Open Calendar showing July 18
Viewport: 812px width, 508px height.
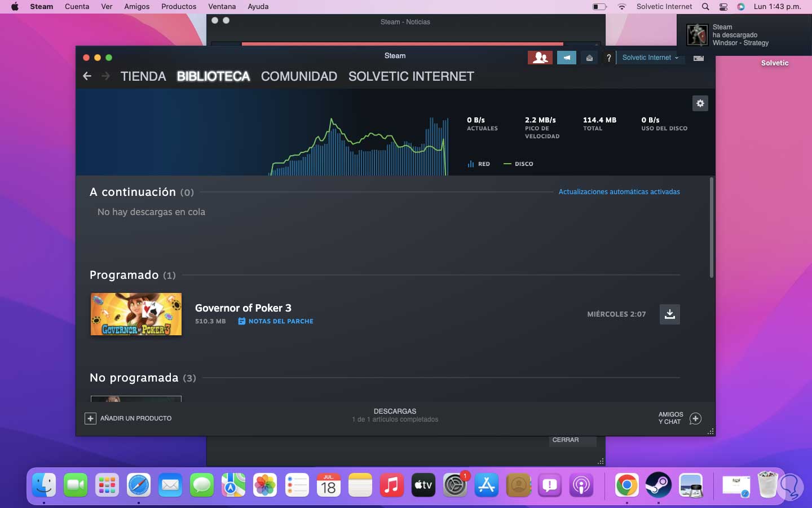(x=328, y=484)
